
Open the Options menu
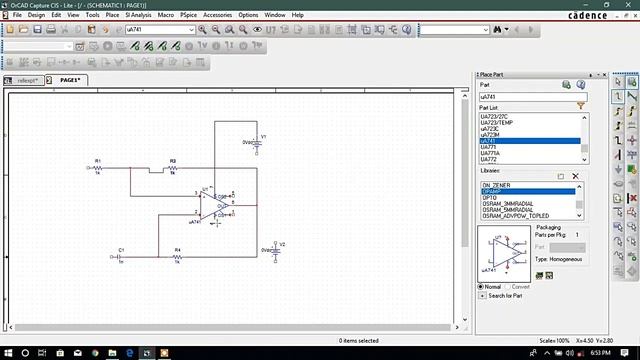point(248,15)
